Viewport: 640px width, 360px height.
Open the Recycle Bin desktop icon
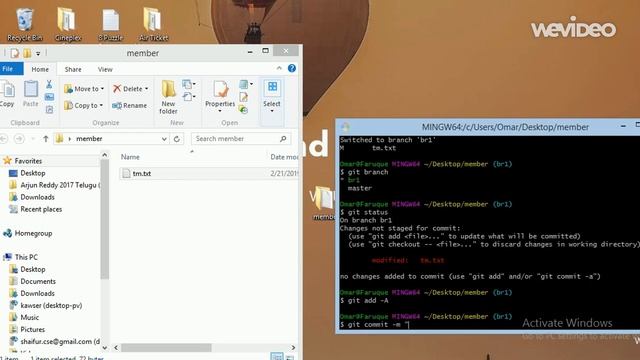[24, 24]
